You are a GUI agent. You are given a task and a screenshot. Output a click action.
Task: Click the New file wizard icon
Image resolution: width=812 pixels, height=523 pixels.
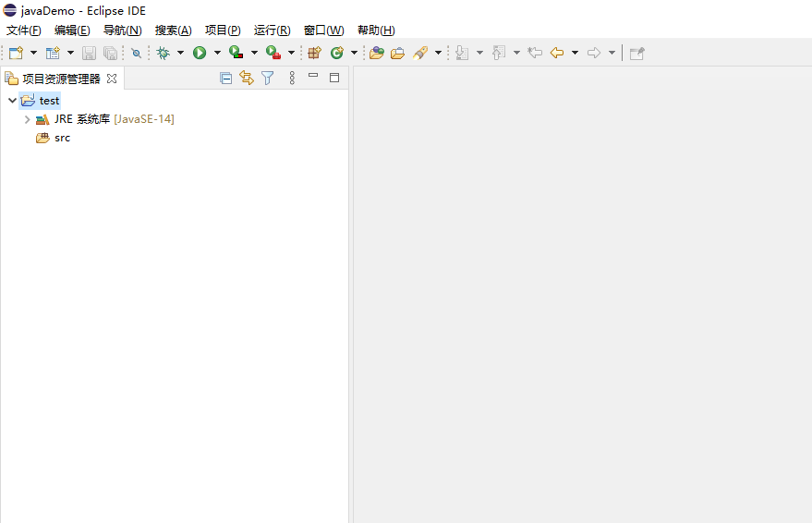tap(16, 53)
